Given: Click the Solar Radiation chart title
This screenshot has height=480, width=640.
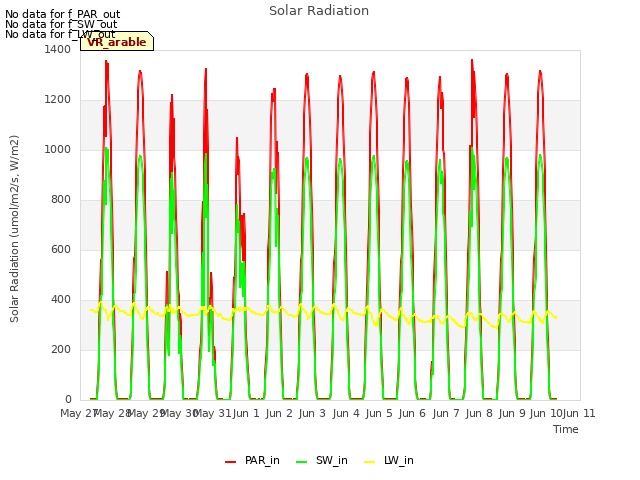Looking at the screenshot, I should pos(319,11).
